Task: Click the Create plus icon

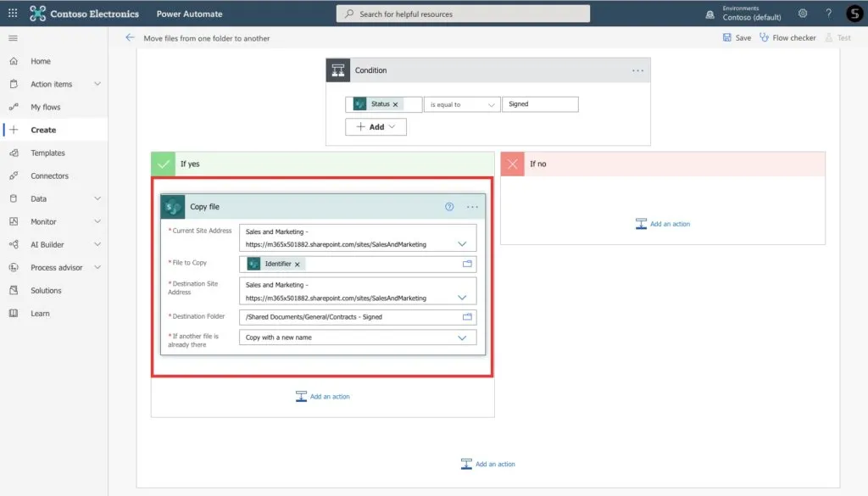Action: [14, 130]
